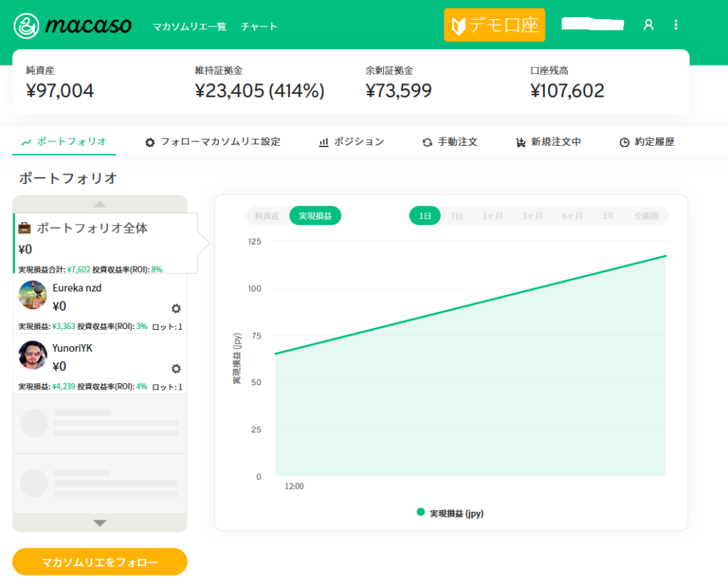Click the briefcase icon for whole portfolio
728x587 pixels.
click(25, 228)
